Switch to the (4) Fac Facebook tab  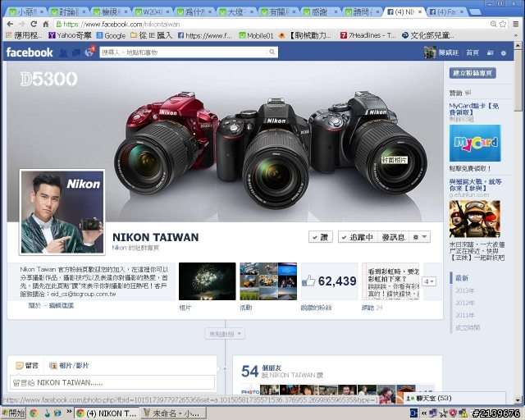click(x=446, y=12)
